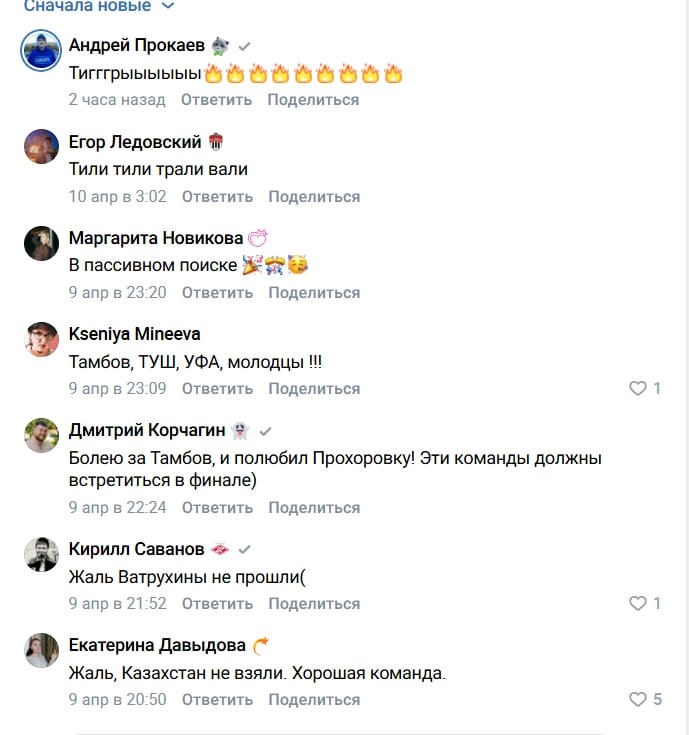Open Маргарита Новикова's avatar

click(x=42, y=242)
